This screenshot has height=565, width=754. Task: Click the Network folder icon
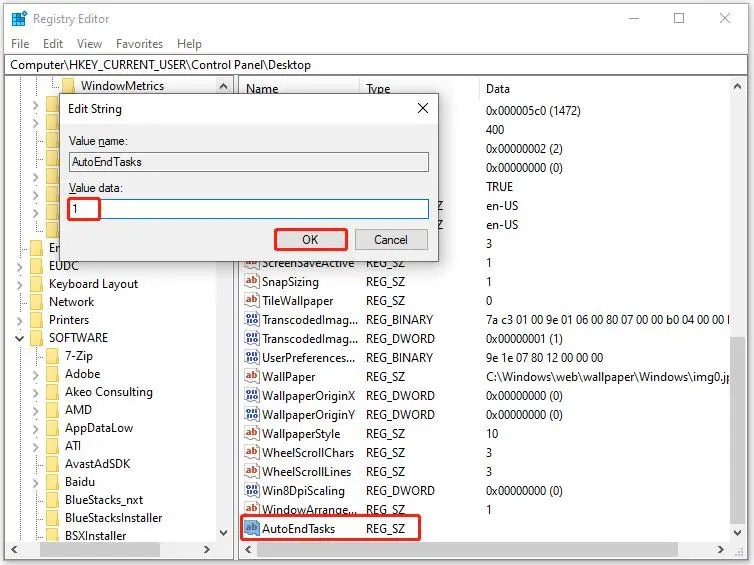pyautogui.click(x=37, y=301)
